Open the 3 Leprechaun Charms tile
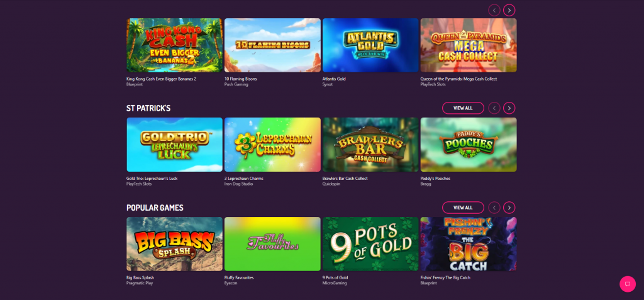This screenshot has height=300, width=644. (272, 145)
